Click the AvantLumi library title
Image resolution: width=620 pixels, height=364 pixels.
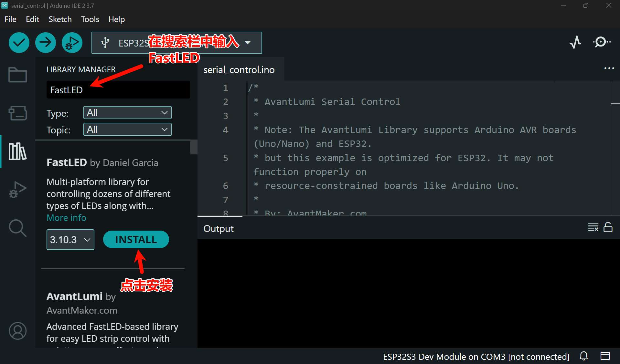tap(75, 296)
